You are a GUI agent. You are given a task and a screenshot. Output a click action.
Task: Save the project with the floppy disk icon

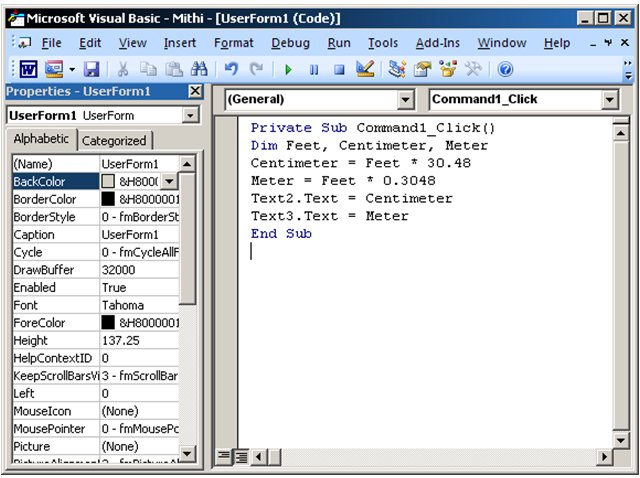click(91, 69)
